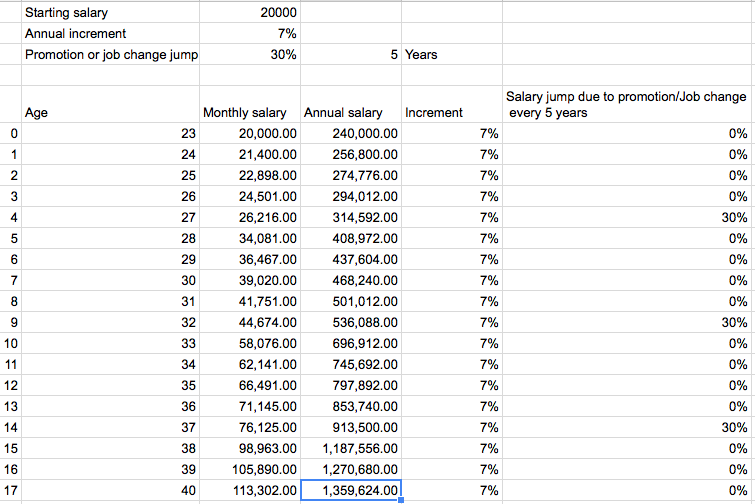Click the year index cell 17

tap(11, 490)
